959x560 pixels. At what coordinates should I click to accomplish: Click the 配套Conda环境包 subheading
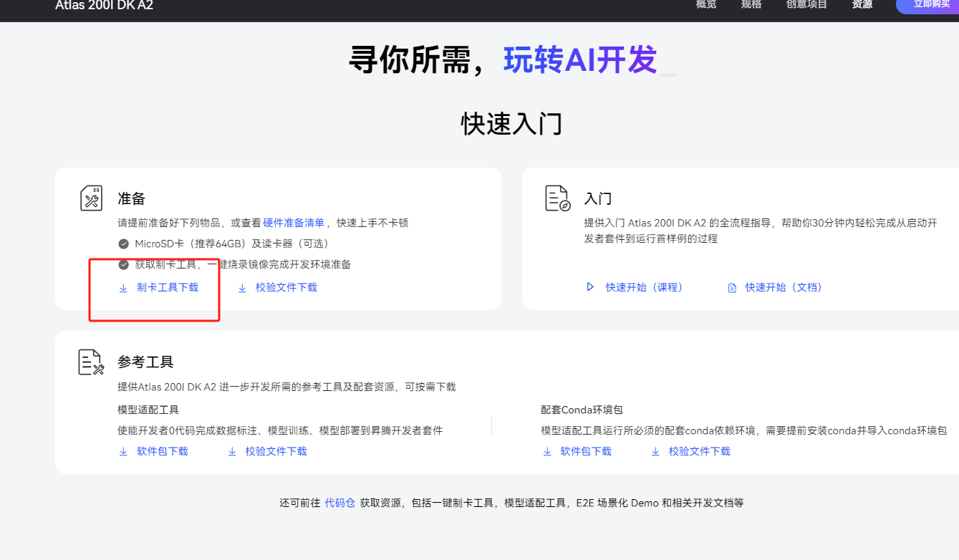582,410
